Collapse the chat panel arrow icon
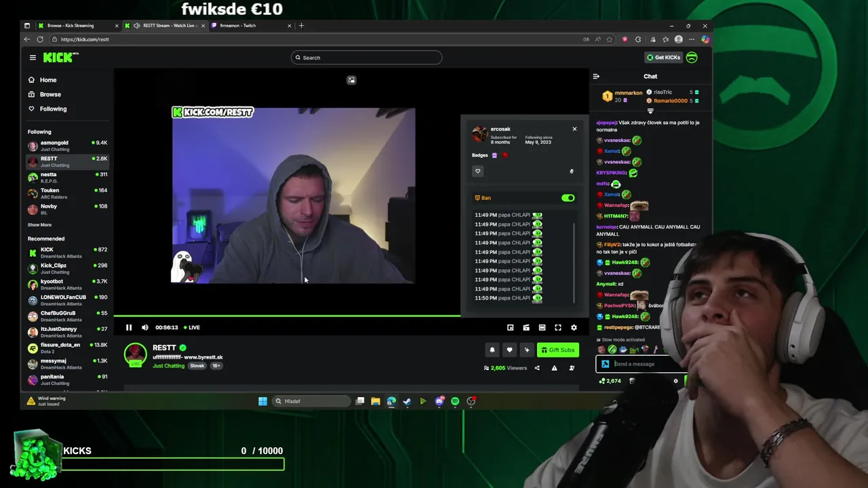Viewport: 868px width, 488px height. pos(596,77)
